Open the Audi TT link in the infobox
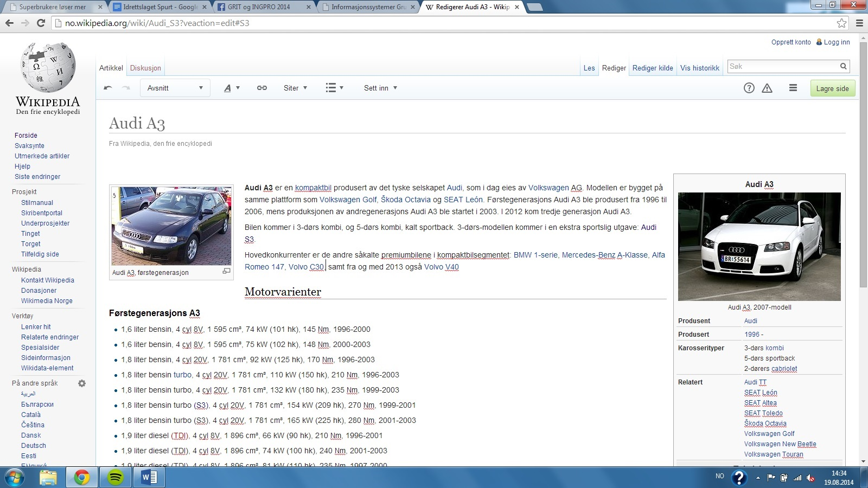This screenshot has width=868, height=488. (755, 382)
